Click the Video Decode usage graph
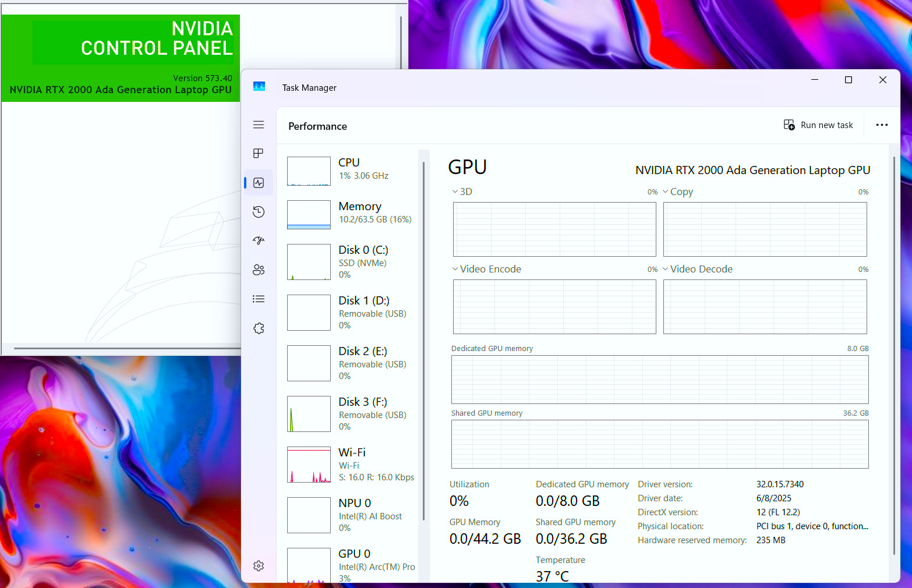This screenshot has height=588, width=912. coord(765,307)
